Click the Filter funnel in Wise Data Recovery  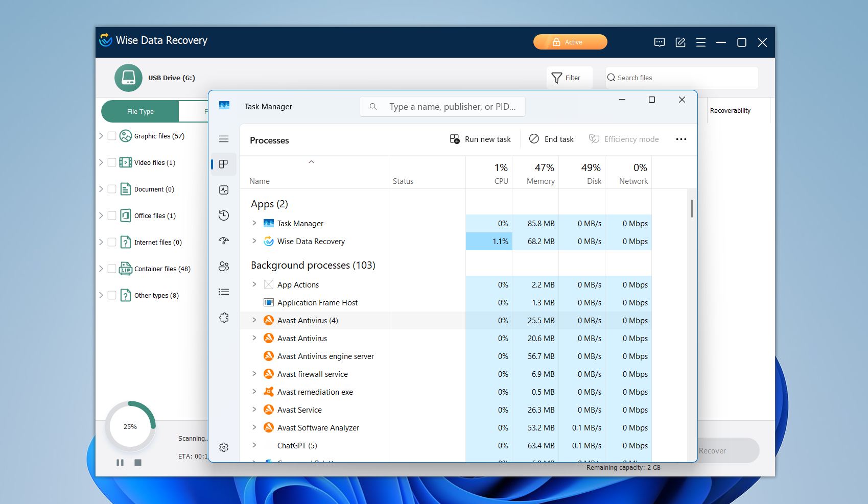pos(557,78)
